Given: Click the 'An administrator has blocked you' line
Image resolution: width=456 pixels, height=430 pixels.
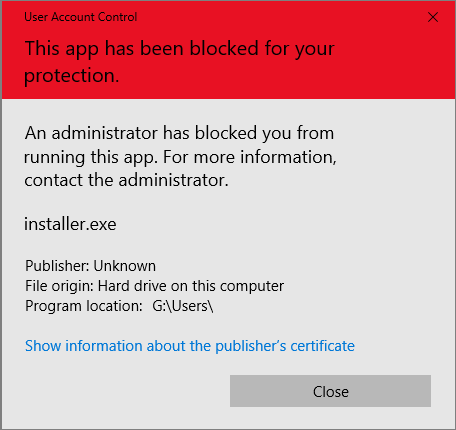Looking at the screenshot, I should pos(179,133).
